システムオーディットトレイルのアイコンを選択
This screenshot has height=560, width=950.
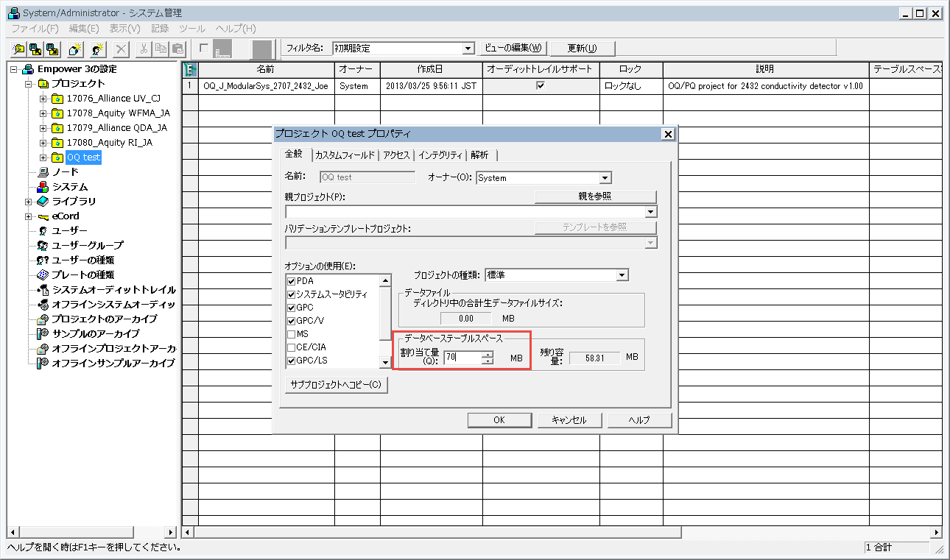(x=45, y=289)
